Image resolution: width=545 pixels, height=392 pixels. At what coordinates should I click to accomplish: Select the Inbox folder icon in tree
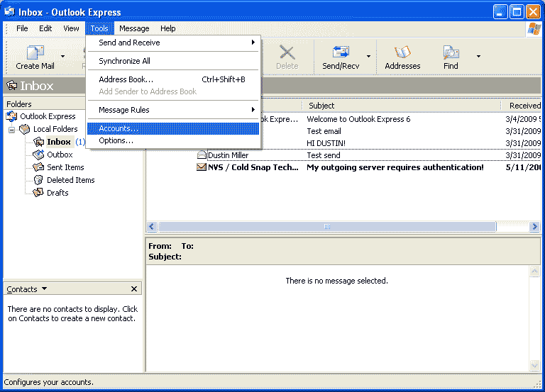(38, 142)
